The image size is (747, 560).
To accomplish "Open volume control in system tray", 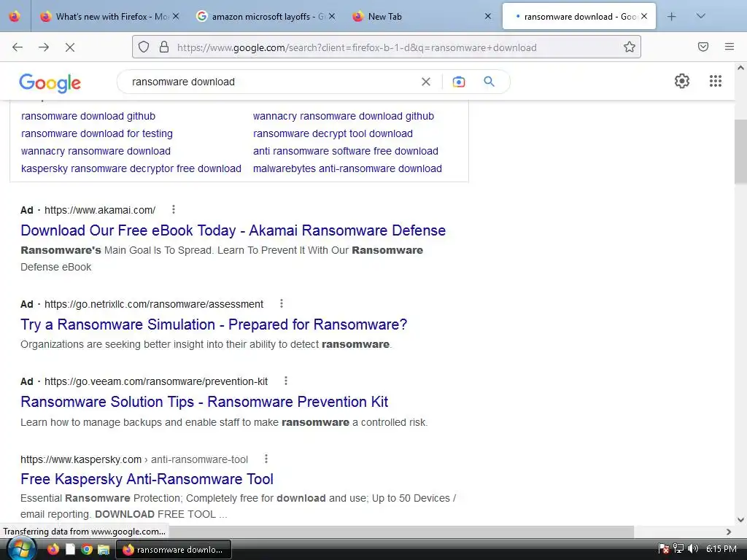I will click(x=693, y=549).
